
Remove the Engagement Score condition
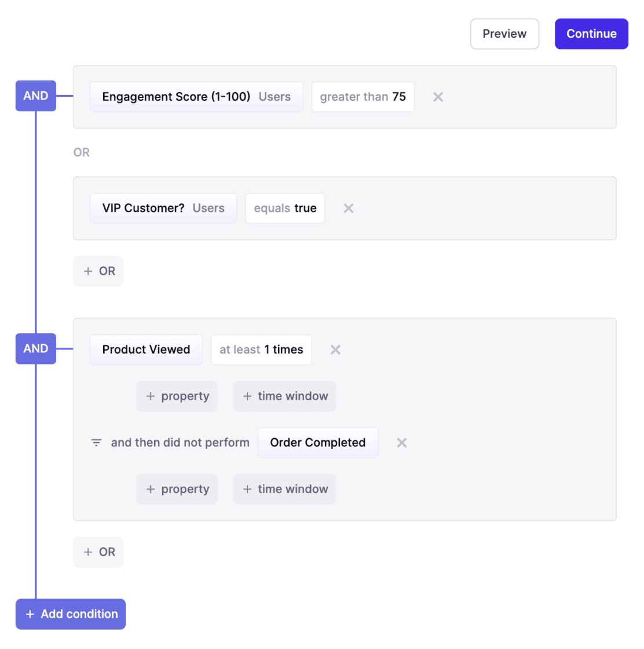(438, 97)
